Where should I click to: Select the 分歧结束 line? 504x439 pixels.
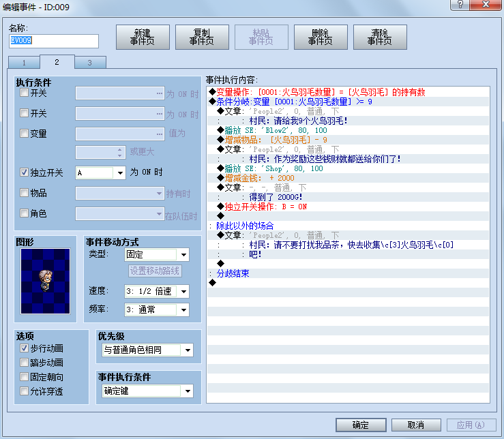349,273
